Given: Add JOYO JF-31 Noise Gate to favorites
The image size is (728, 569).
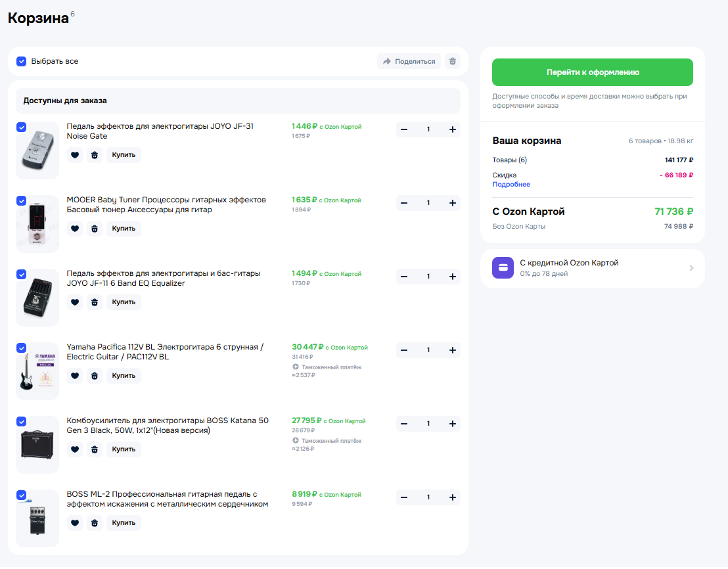Looking at the screenshot, I should click(75, 155).
